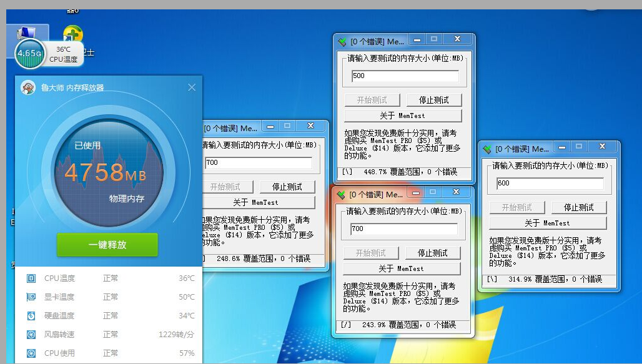Click 开始测试 in the 448.7% MemTest window
This screenshot has height=364, width=642.
point(372,101)
